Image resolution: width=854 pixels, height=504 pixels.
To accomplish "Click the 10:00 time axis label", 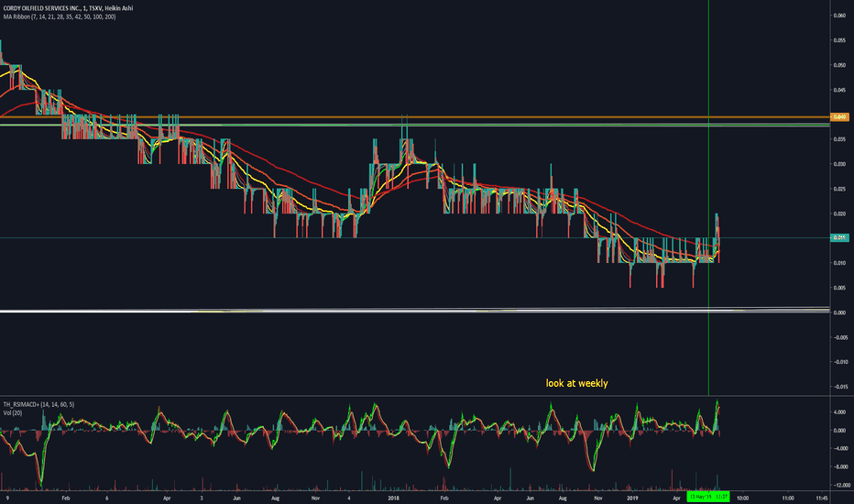I will pos(742,498).
